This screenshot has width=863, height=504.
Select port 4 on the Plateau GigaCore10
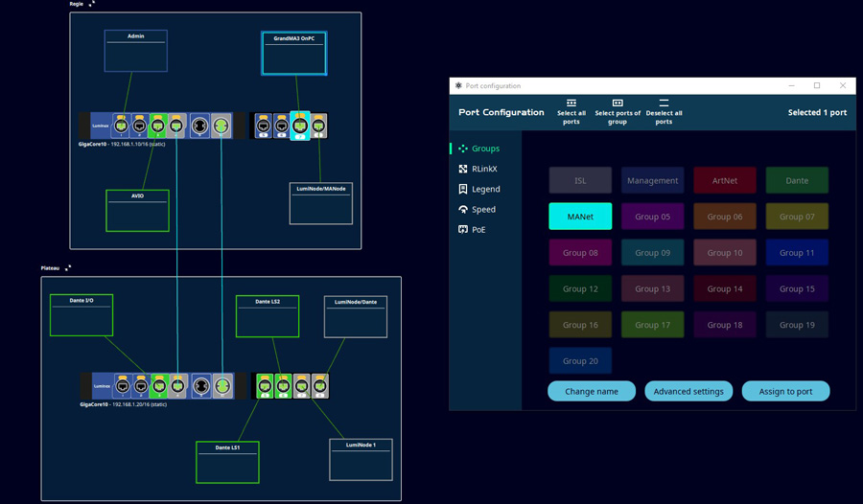coord(177,386)
